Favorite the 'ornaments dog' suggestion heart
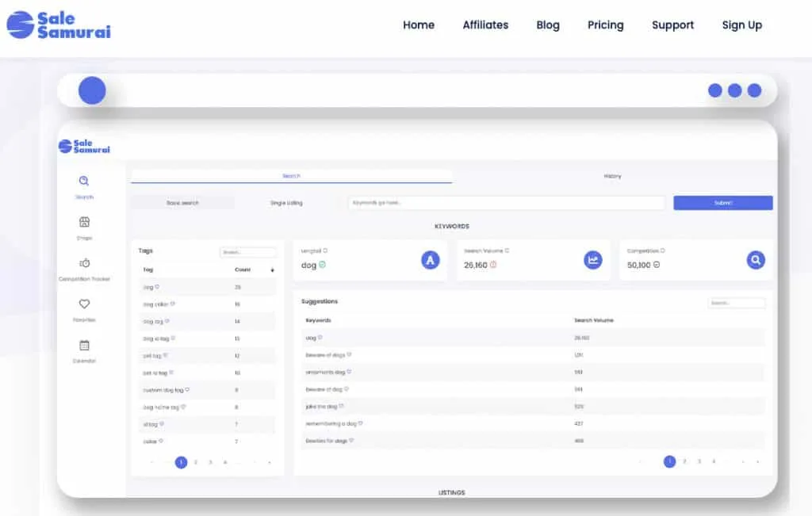The height and width of the screenshot is (516, 812). (349, 372)
